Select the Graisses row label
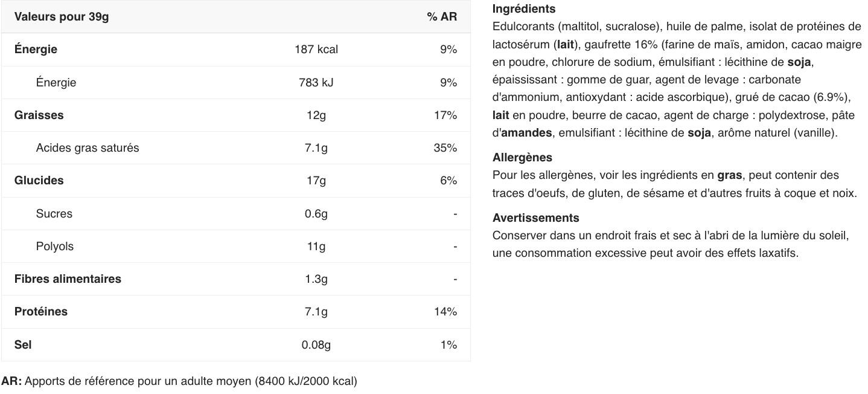Image resolution: width=868 pixels, height=394 pixels. tap(39, 115)
